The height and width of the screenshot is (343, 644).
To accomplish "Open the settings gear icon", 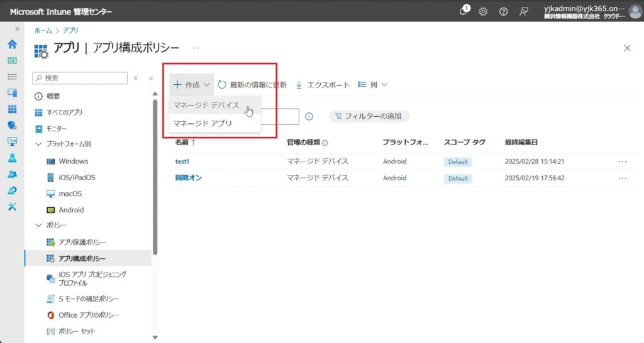I will point(483,11).
